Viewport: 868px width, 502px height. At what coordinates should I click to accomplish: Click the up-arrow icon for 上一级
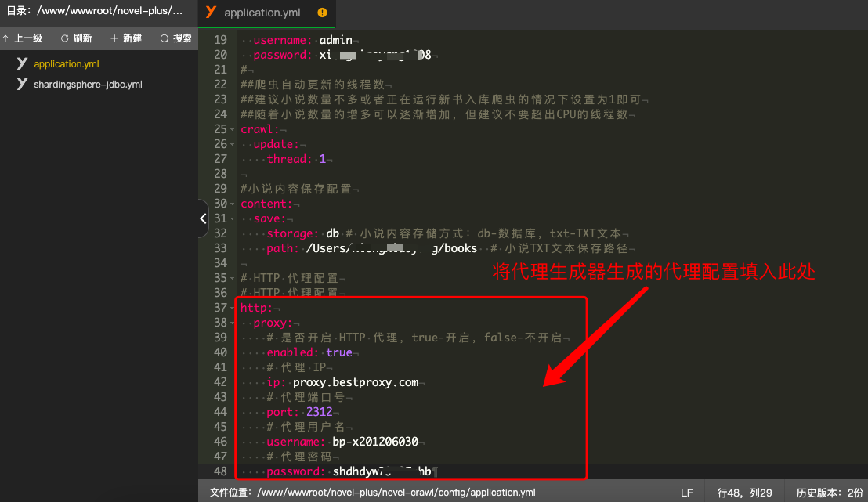pyautogui.click(x=5, y=38)
